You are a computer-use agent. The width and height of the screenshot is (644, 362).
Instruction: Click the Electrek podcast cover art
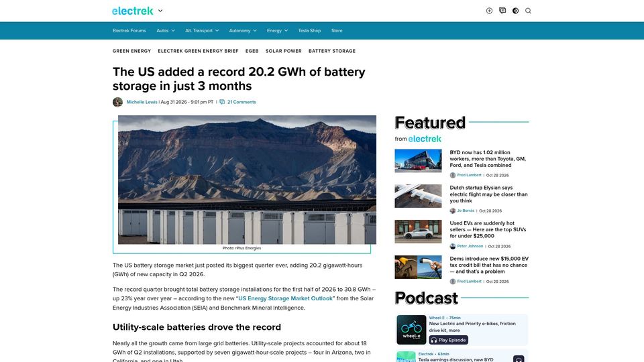[407, 357]
